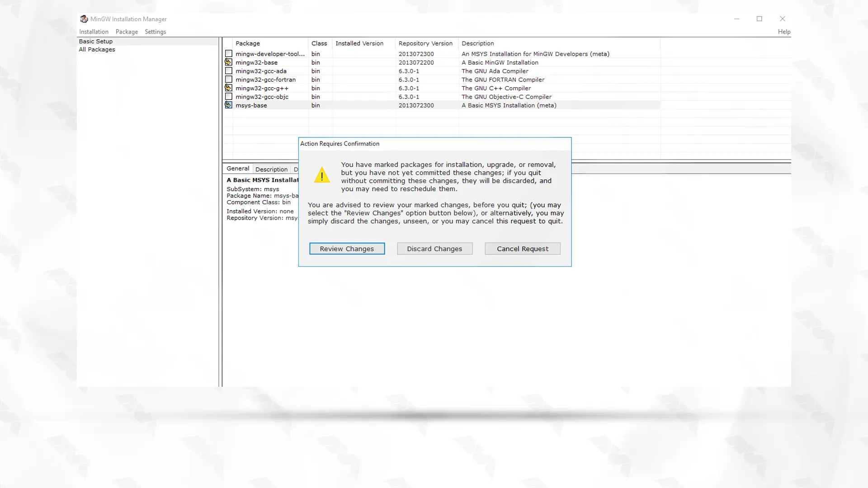
Task: Click the mingw32-gcc-fortran package icon
Action: point(228,79)
